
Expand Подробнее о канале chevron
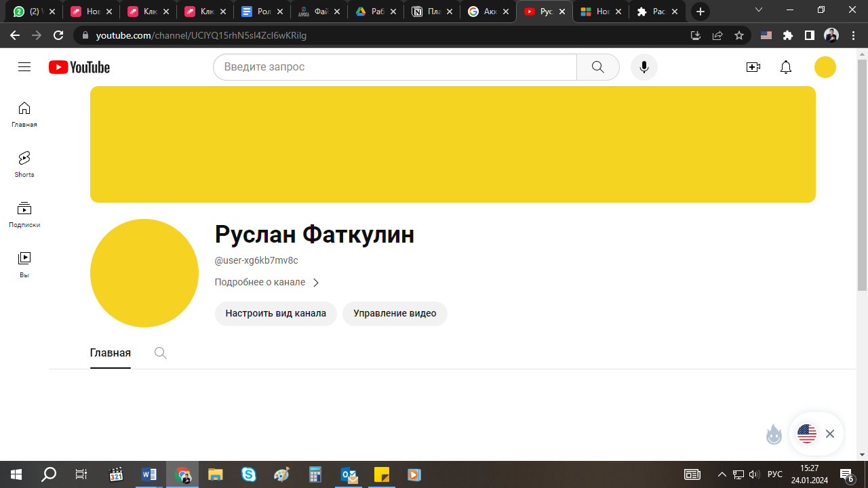(315, 283)
